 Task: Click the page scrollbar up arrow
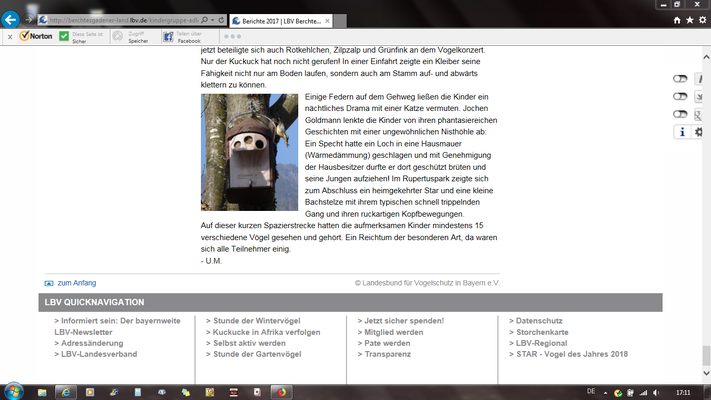(x=706, y=57)
